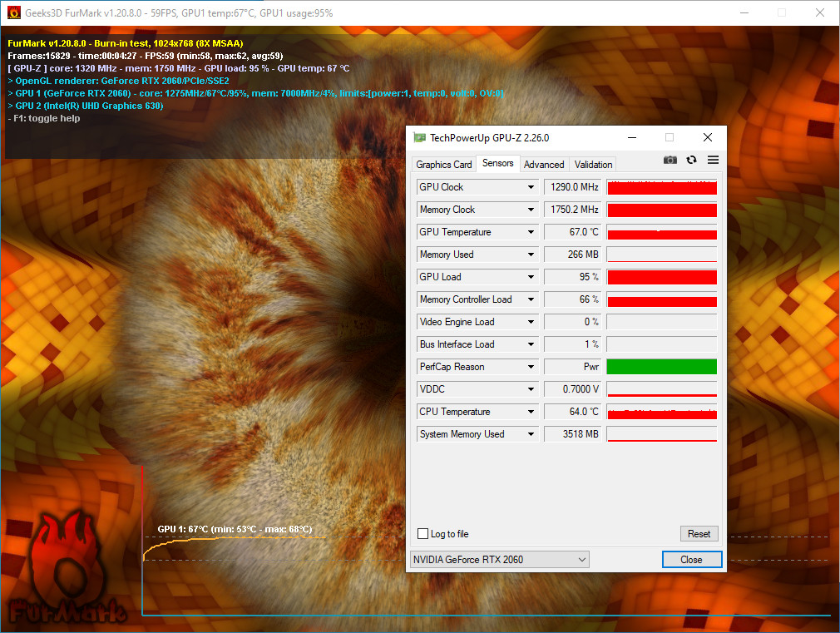This screenshot has height=633, width=840.
Task: Click the Close button in GPU-Z
Action: pyautogui.click(x=692, y=560)
